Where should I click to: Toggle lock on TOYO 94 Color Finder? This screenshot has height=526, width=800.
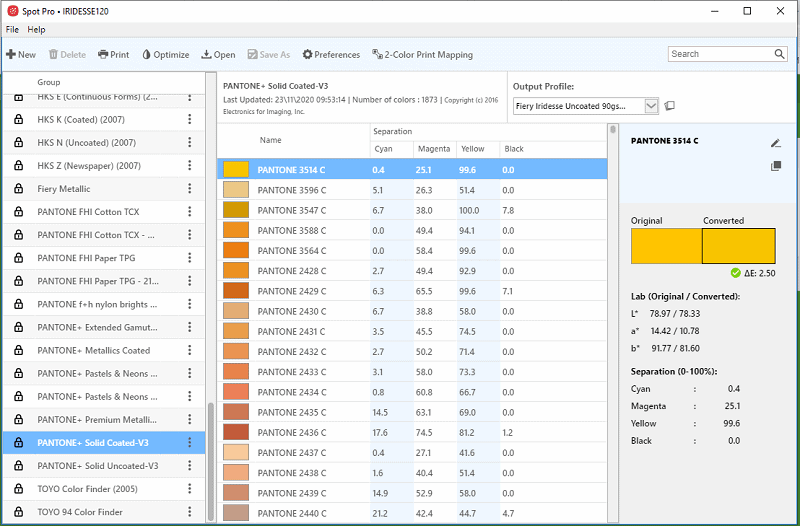pos(19,512)
